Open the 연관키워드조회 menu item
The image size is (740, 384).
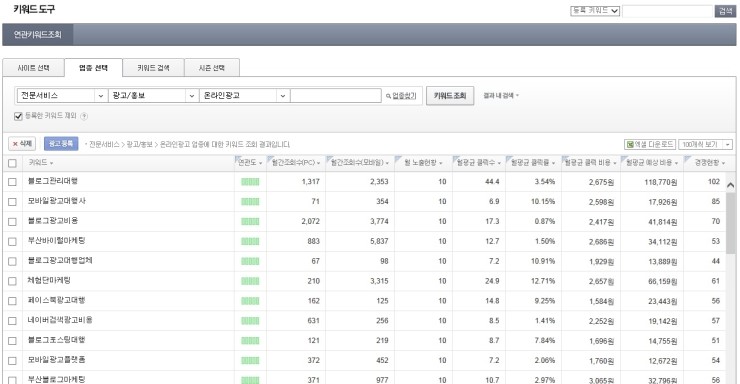[38, 34]
